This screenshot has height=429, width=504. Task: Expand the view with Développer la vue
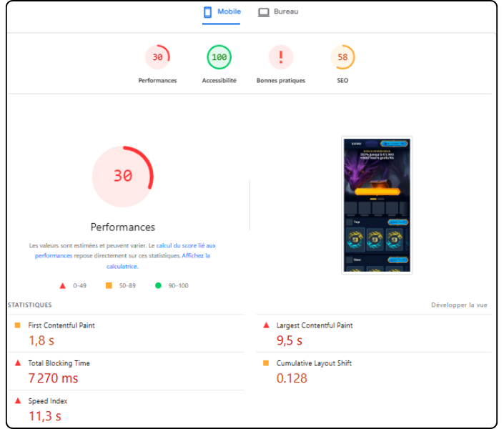coord(459,305)
